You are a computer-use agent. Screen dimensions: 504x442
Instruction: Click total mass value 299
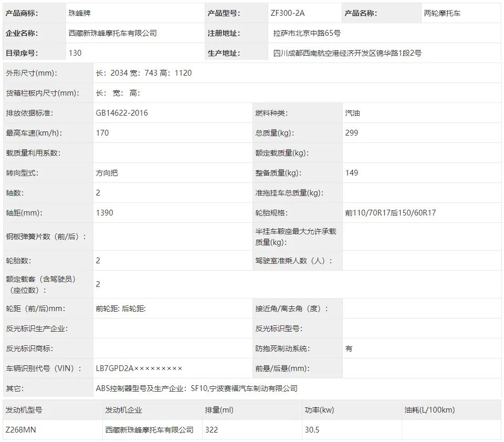(x=352, y=133)
